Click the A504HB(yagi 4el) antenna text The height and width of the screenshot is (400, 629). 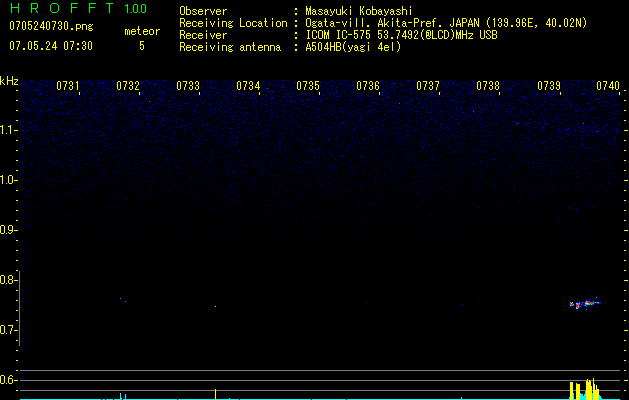353,47
